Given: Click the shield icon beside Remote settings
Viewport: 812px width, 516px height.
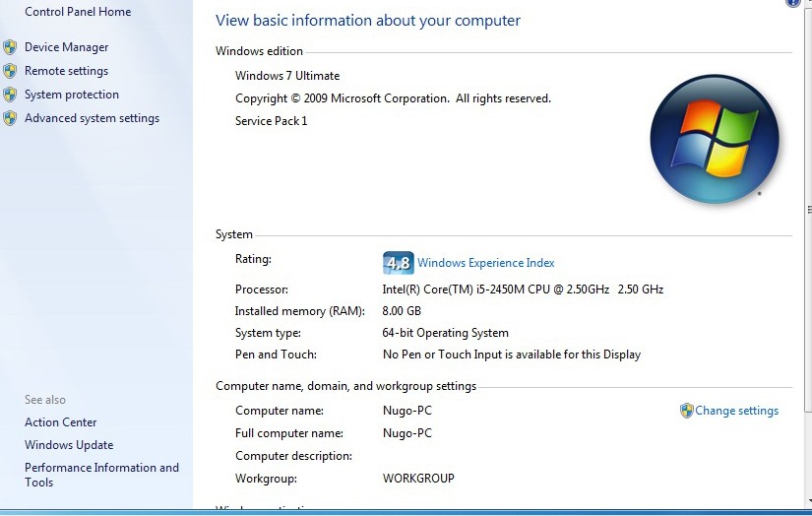Looking at the screenshot, I should tap(9, 71).
